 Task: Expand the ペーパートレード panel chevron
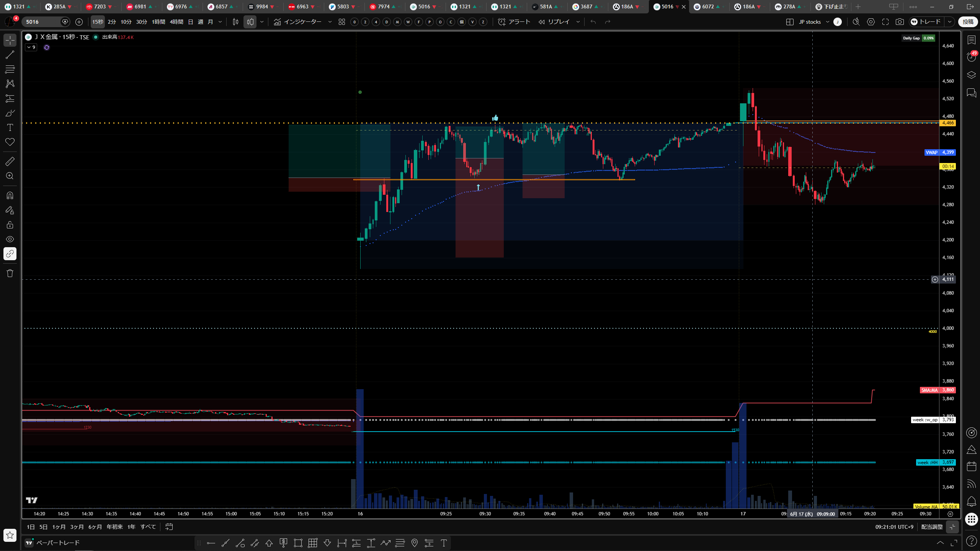click(x=940, y=543)
